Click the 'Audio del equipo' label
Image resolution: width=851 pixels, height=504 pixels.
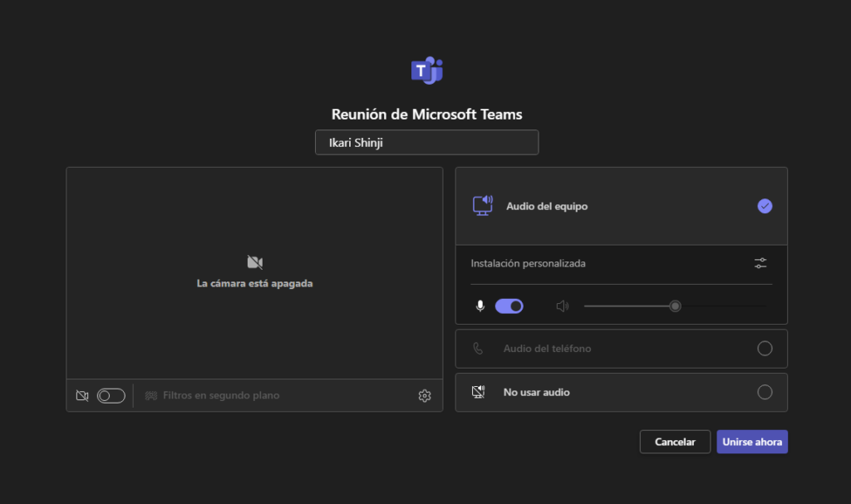tap(547, 206)
